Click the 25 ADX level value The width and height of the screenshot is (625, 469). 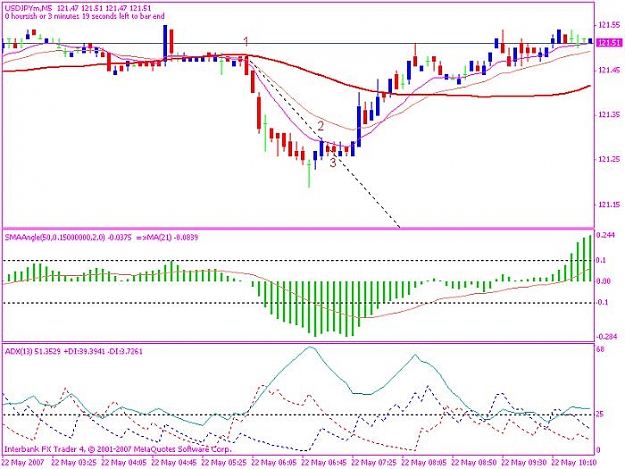click(601, 414)
